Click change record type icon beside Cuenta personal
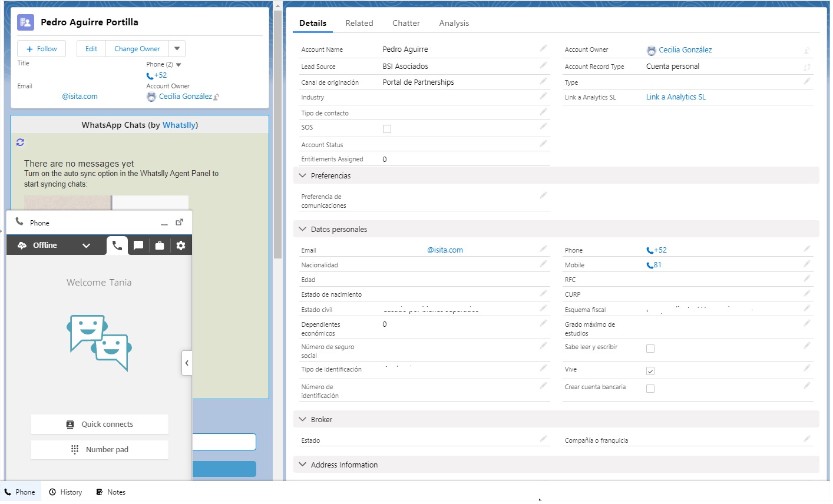Viewport: 833px width, 504px height. (807, 67)
